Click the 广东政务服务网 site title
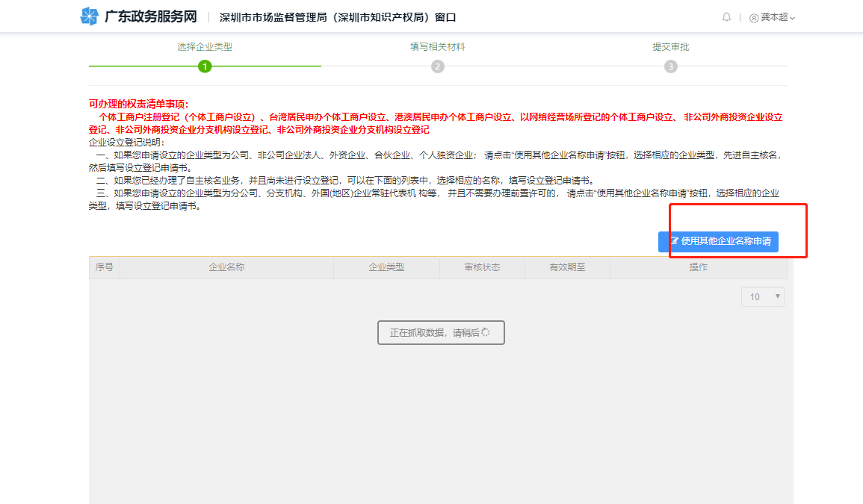Viewport: 863px width, 504px height. pos(150,16)
